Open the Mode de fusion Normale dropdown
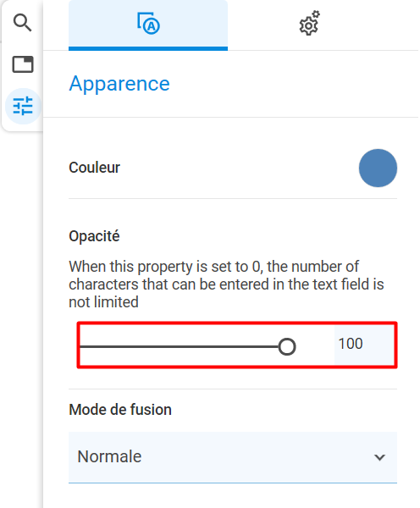The height and width of the screenshot is (508, 420). click(x=233, y=457)
